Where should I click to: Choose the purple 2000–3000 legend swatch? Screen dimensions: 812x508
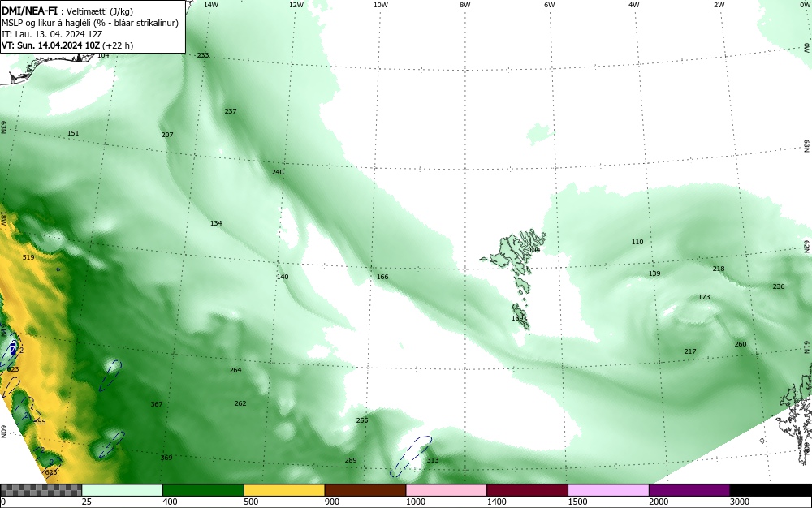(689, 490)
